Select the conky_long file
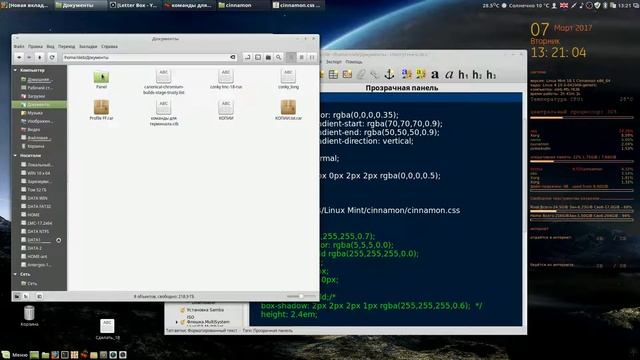This screenshot has height=360, width=640. click(288, 79)
